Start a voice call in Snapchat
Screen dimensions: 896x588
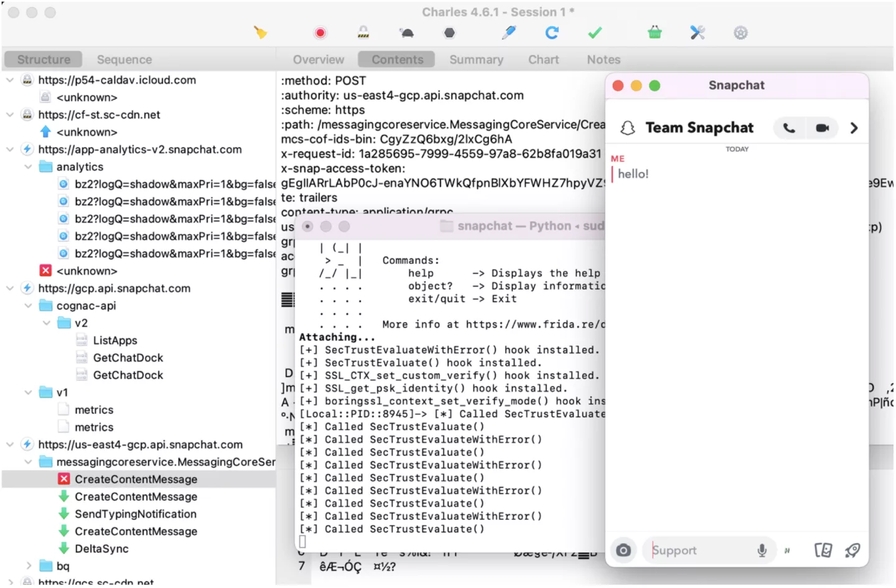point(789,128)
